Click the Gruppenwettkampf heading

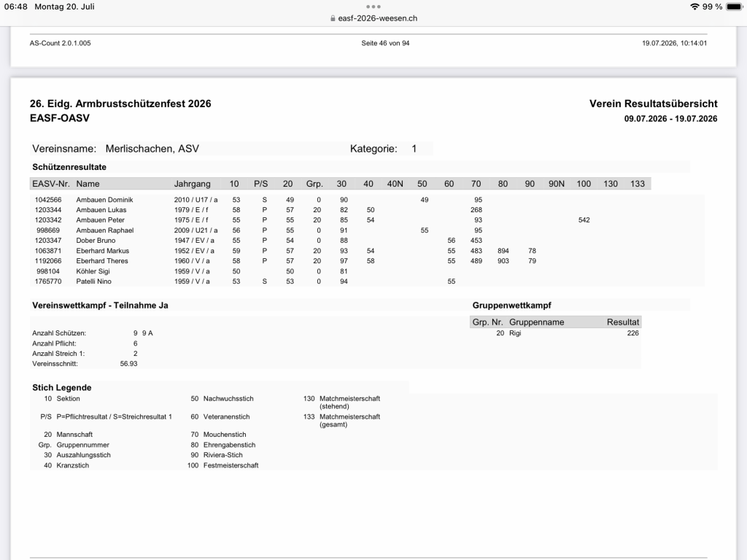[x=511, y=306]
